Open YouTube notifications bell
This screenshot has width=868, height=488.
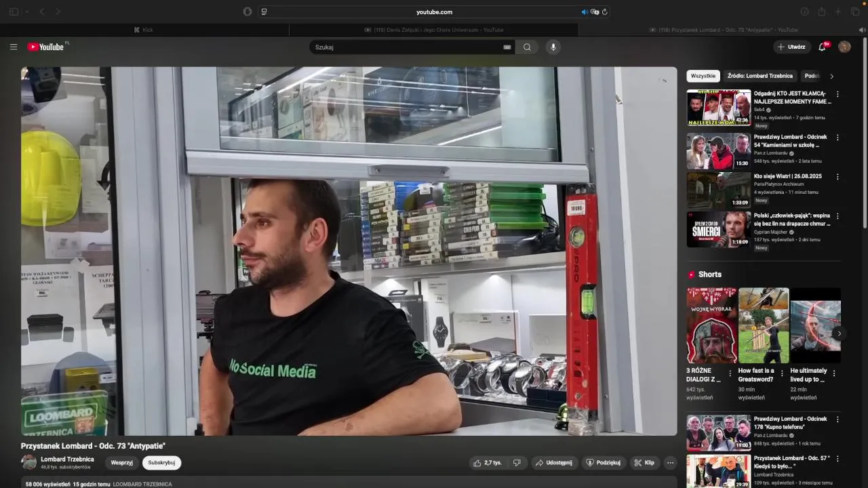click(x=823, y=47)
